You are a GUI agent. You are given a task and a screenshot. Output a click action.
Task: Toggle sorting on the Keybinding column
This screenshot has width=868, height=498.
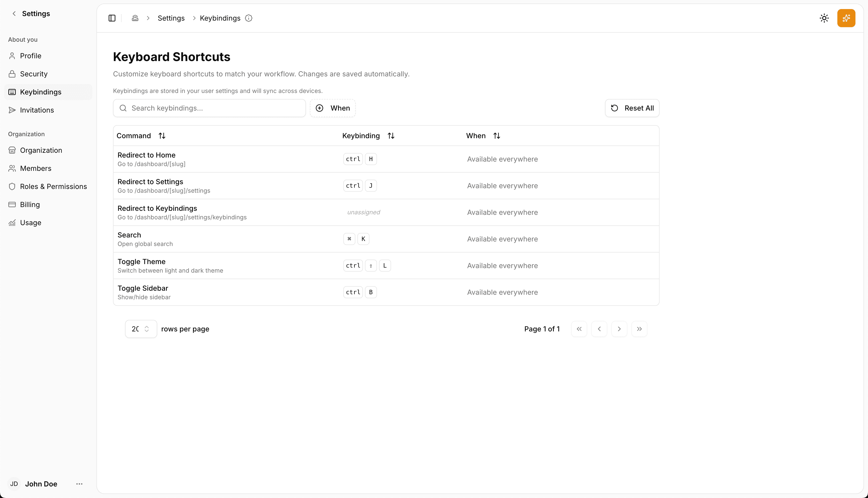[x=391, y=135]
